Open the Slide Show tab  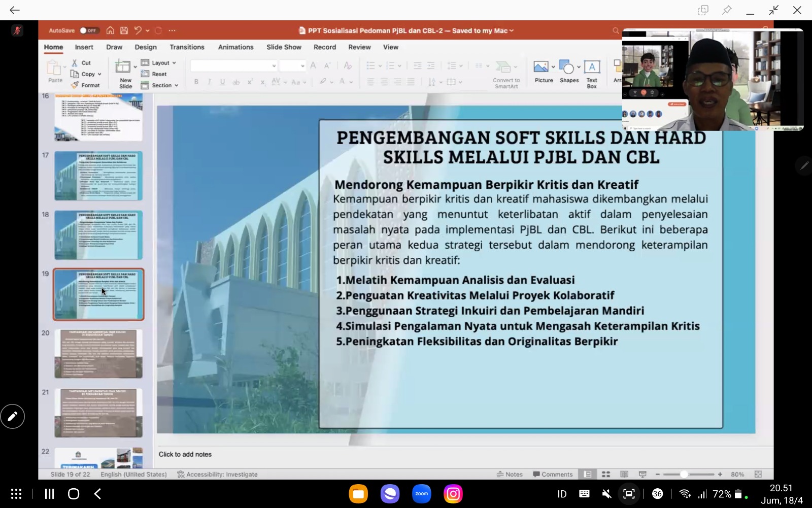(x=284, y=47)
